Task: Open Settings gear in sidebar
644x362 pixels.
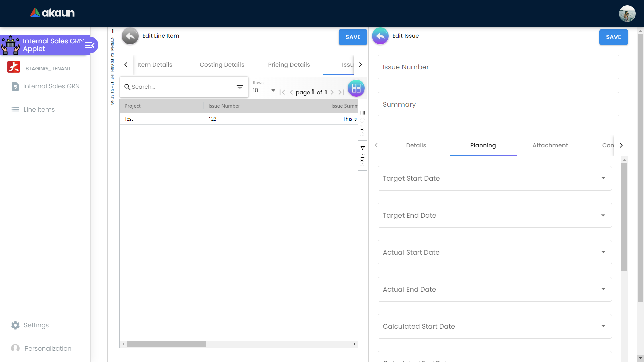Action: pos(15,325)
